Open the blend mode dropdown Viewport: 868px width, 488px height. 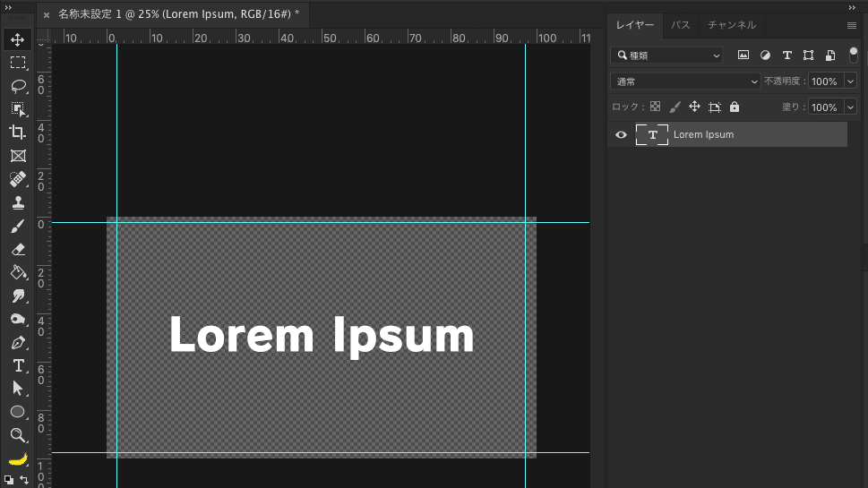point(685,81)
